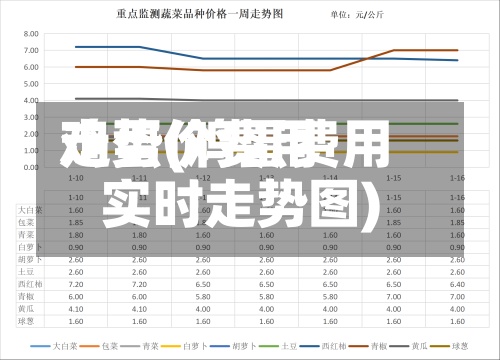Select the 球葱 legend entry
Screen dimensions: 500x360
449,346
